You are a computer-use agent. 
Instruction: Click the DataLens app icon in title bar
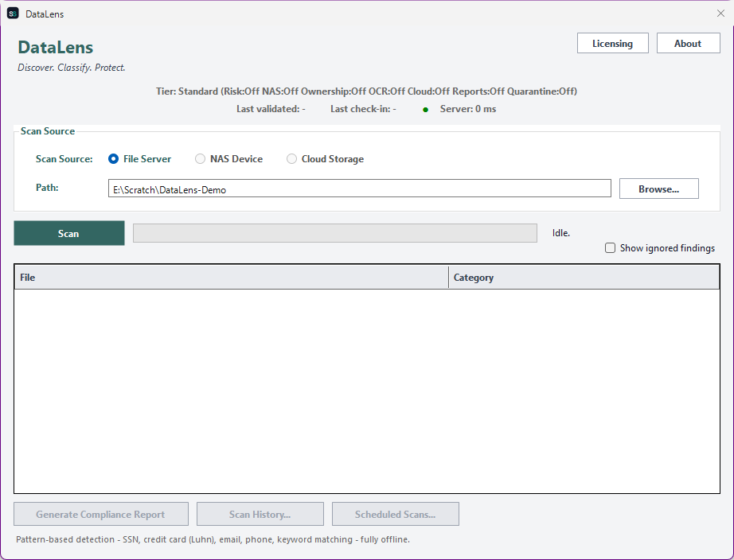[x=13, y=14]
